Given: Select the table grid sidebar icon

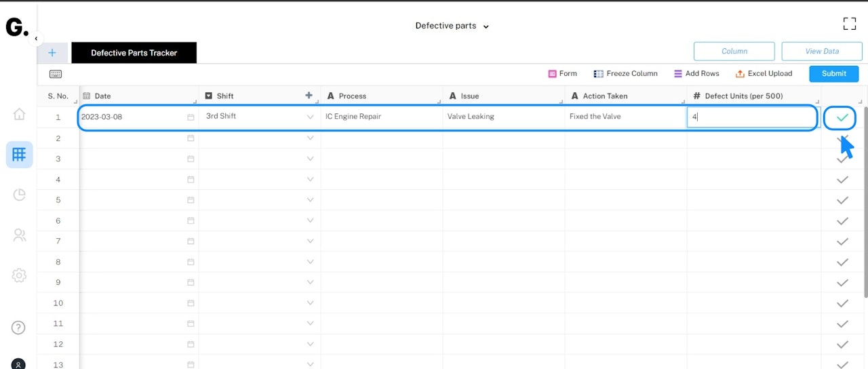Looking at the screenshot, I should (19, 155).
